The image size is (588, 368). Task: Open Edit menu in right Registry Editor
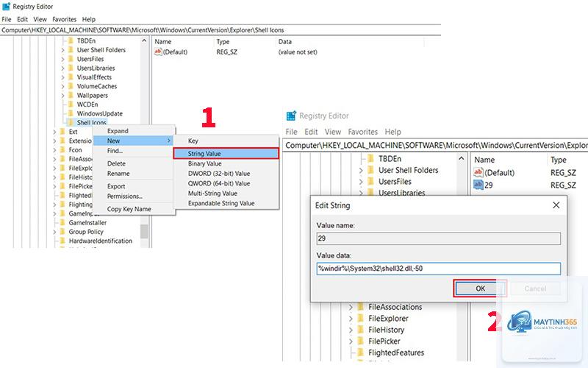(311, 132)
